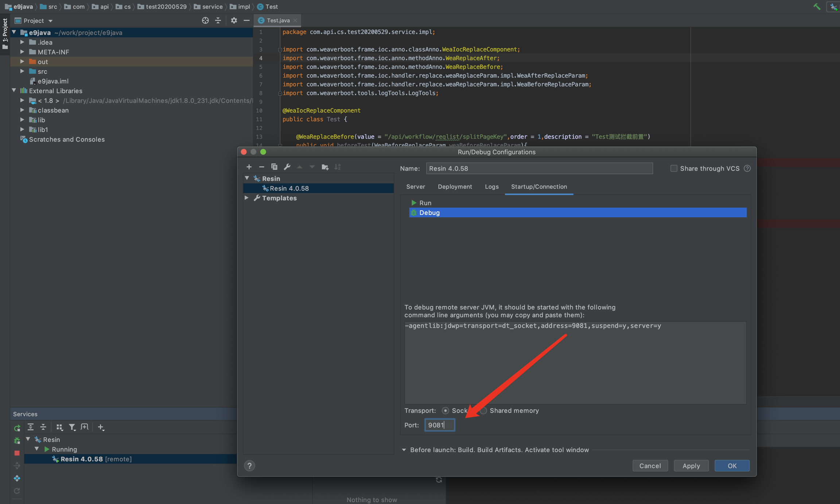This screenshot has width=840, height=504.
Task: Click the locate file crosshair icon
Action: click(x=205, y=20)
